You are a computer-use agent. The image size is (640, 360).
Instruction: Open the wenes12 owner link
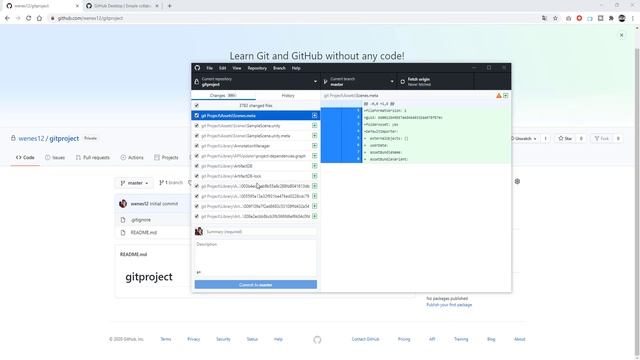point(31,138)
